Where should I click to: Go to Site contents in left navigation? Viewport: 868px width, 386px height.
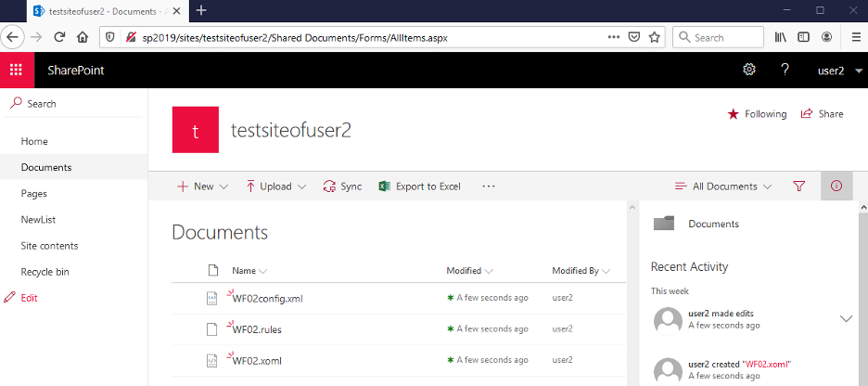click(49, 246)
